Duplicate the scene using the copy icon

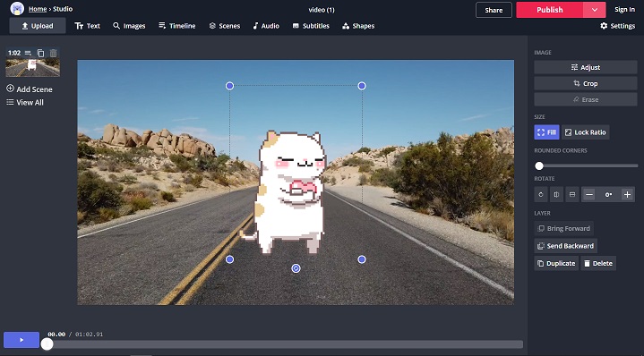(x=40, y=53)
